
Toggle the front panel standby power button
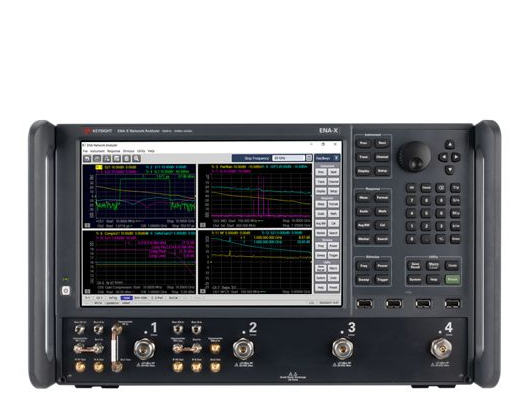click(x=66, y=291)
